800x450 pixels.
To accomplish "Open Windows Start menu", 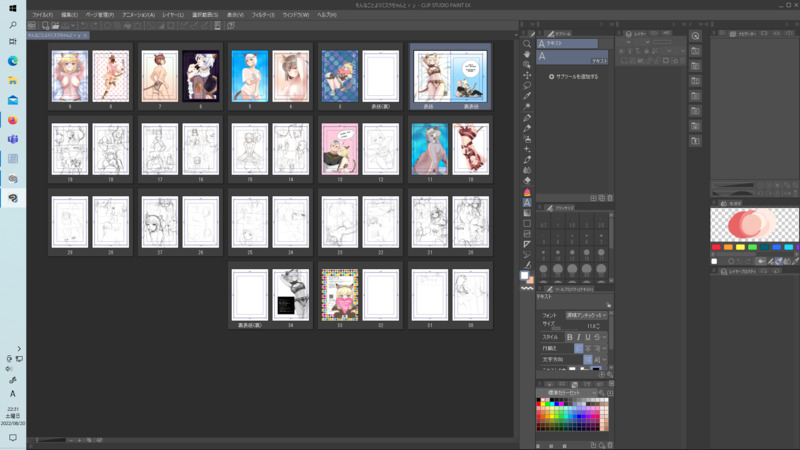I will click(x=13, y=8).
